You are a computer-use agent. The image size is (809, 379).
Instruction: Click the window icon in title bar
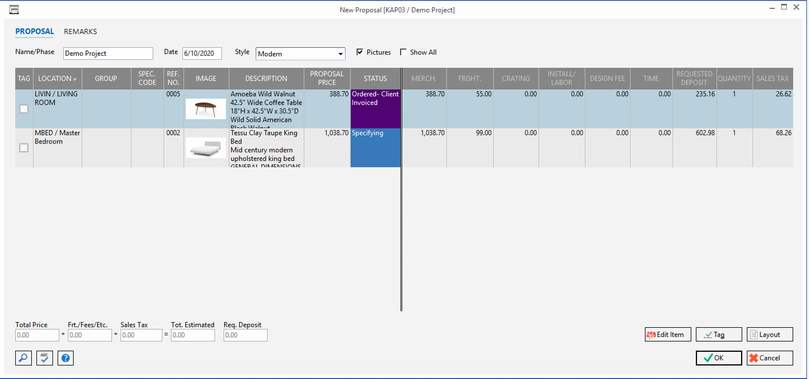pos(15,9)
